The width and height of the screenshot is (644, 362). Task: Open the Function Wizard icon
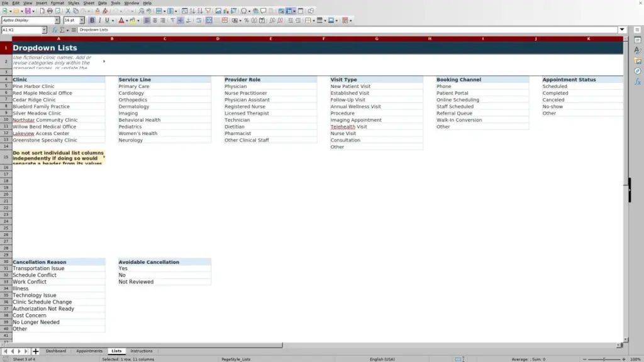(x=55, y=30)
